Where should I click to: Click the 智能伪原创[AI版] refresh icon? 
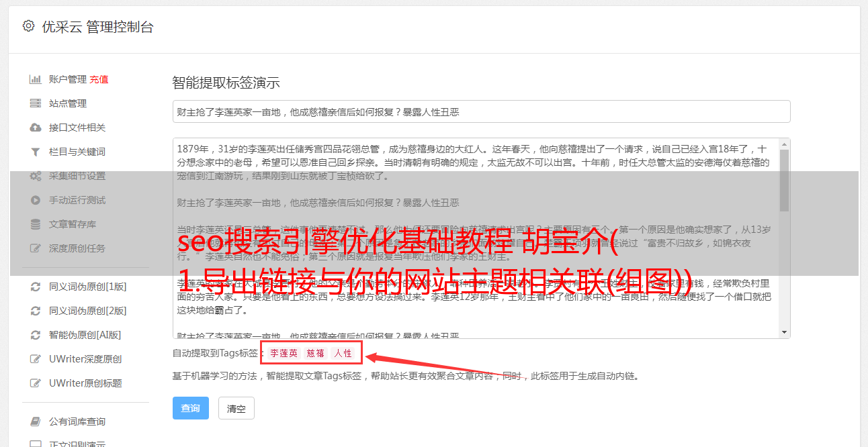coord(36,335)
